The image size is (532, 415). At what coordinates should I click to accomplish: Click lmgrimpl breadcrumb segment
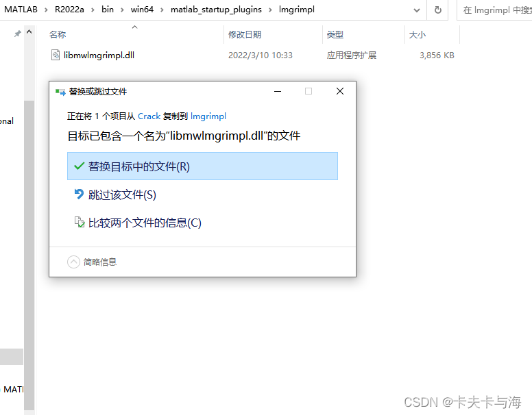click(x=297, y=10)
